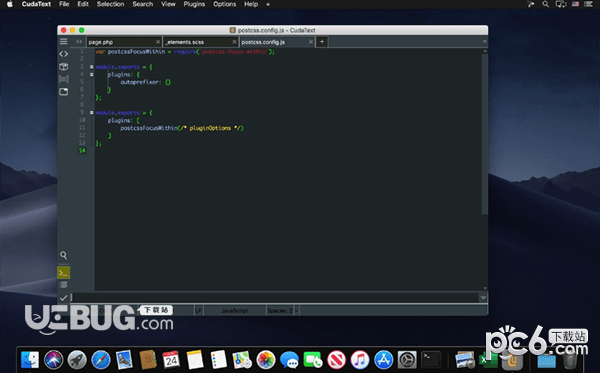Click the magnifier Search icon in sidebar
600x373 pixels.
tap(64, 255)
